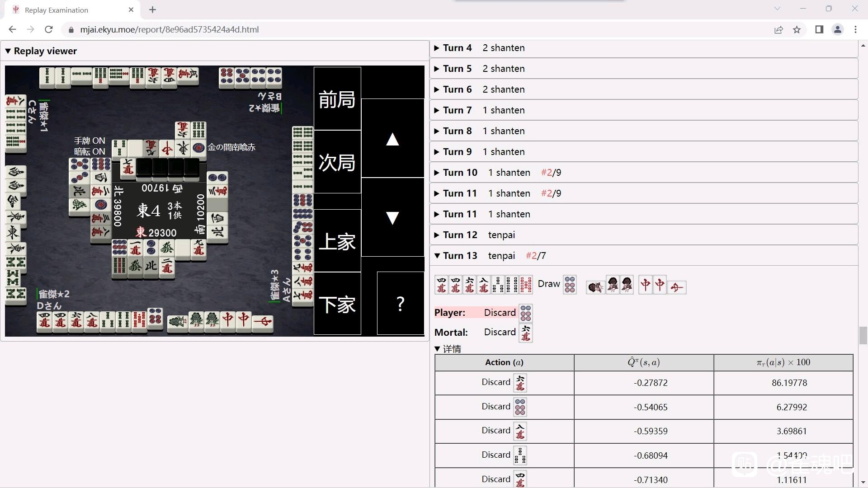
Task: Close the Replay Examination tab
Action: coord(131,9)
